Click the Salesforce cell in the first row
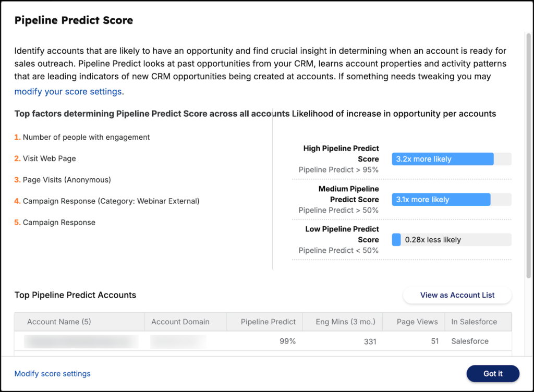Image resolution: width=534 pixels, height=392 pixels. [x=469, y=341]
